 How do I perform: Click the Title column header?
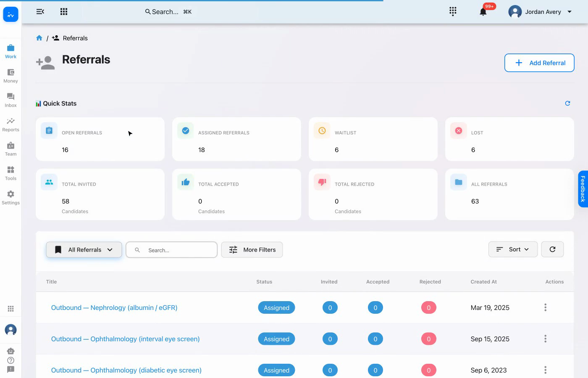pos(51,282)
